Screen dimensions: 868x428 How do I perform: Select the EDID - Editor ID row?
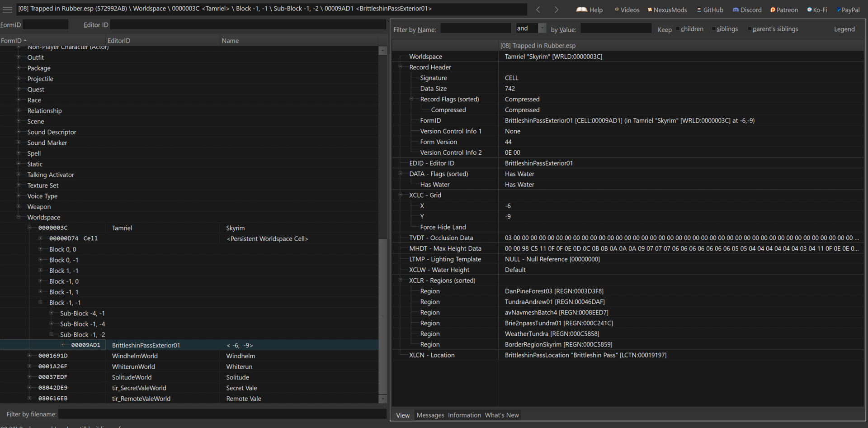click(x=628, y=163)
